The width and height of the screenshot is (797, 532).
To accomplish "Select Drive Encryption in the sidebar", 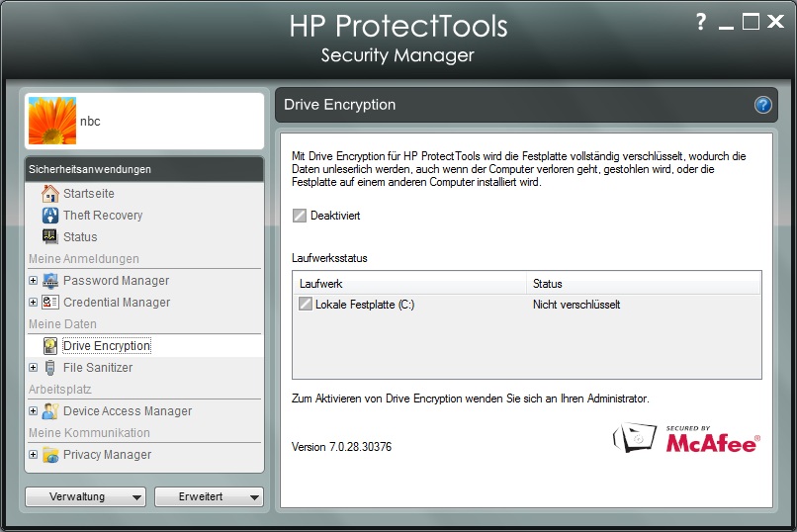I will (107, 346).
